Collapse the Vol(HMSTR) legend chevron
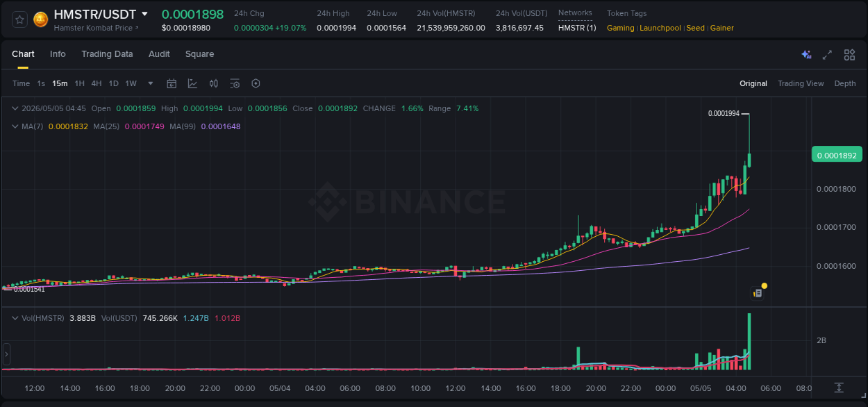This screenshot has width=868, height=407. click(x=15, y=317)
